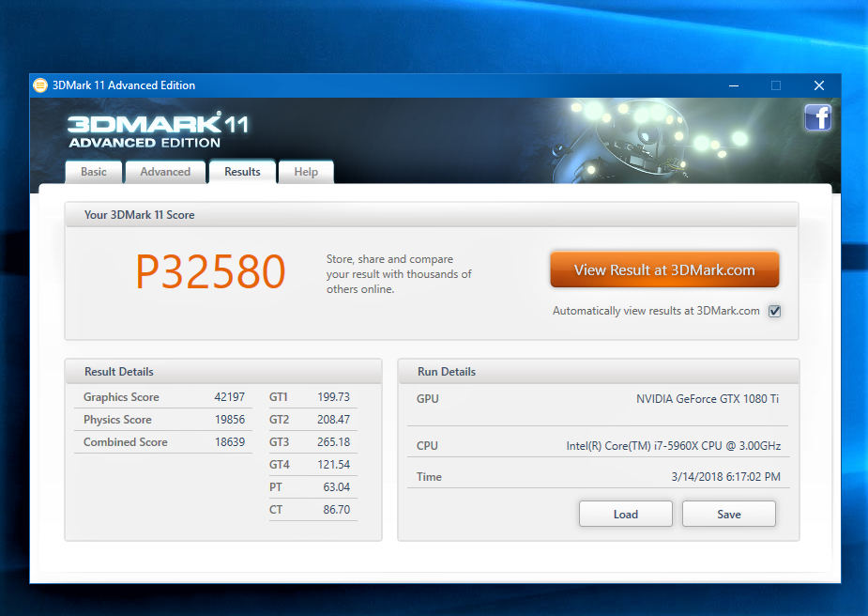868x616 pixels.
Task: Click the NVIDIA GeForce GTX 1080 Ti text
Action: pyautogui.click(x=708, y=399)
